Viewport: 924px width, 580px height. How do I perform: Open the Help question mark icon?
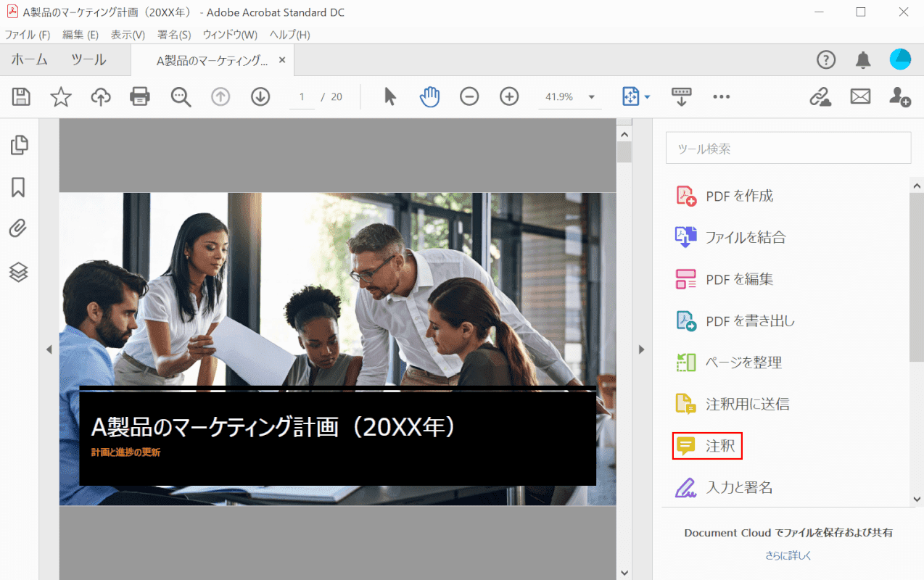[826, 60]
